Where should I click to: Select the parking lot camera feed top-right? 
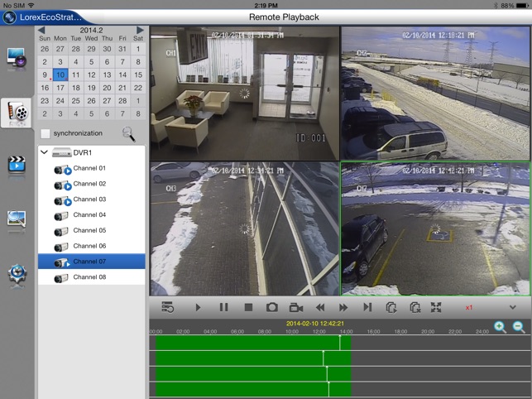pyautogui.click(x=435, y=92)
